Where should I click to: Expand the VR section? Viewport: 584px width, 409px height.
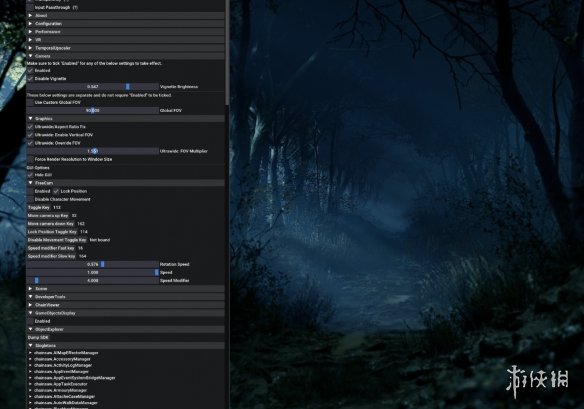[125, 40]
